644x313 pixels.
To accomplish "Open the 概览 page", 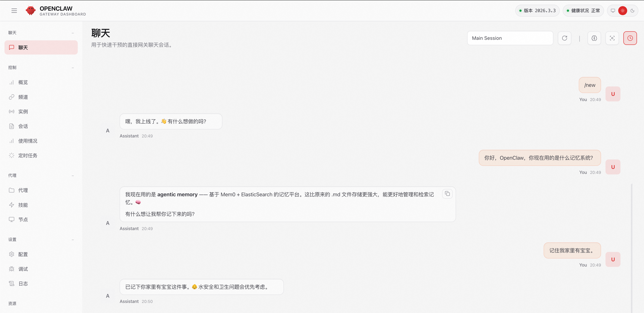I will (23, 82).
